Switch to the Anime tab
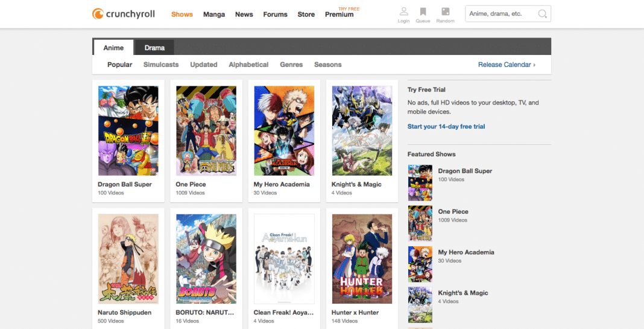This screenshot has height=329, width=644. (x=113, y=48)
